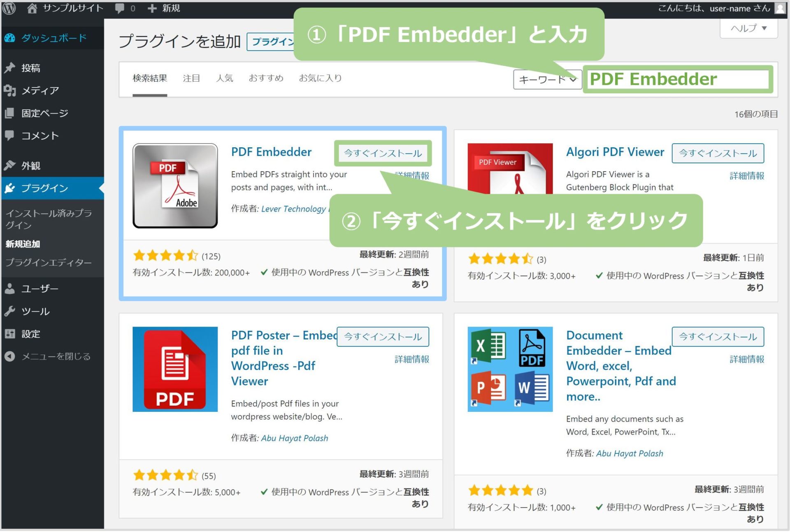Open サンプルサイト via the home icon
Screen dimensions: 790x532
(32, 8)
